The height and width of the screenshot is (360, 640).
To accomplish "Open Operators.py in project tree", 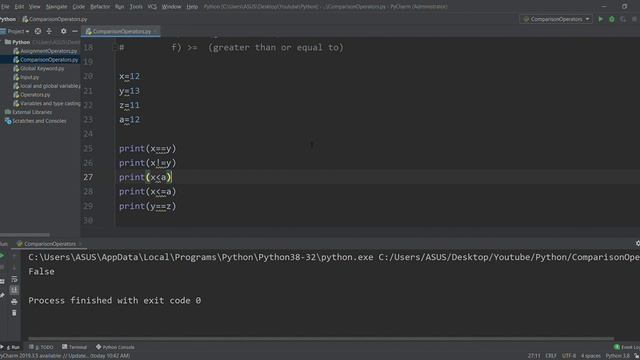I will (31, 95).
